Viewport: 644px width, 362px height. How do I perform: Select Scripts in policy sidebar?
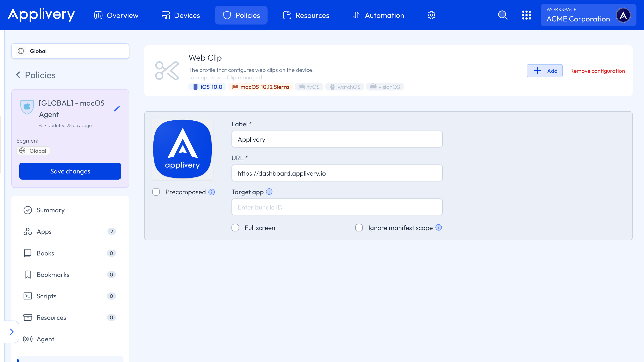[70, 296]
